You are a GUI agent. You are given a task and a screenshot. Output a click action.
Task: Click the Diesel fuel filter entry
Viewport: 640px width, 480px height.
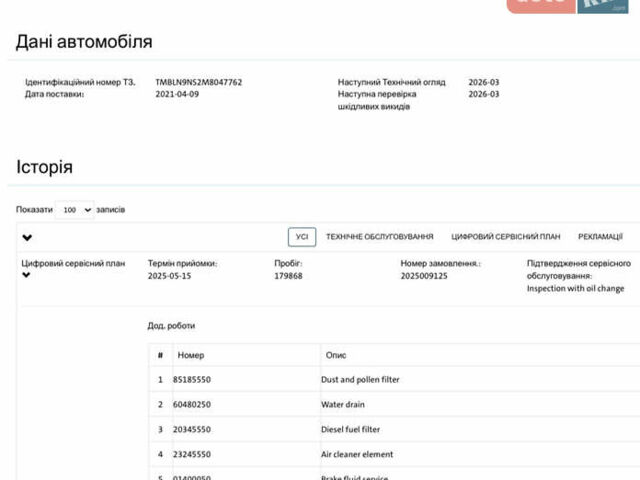point(351,430)
